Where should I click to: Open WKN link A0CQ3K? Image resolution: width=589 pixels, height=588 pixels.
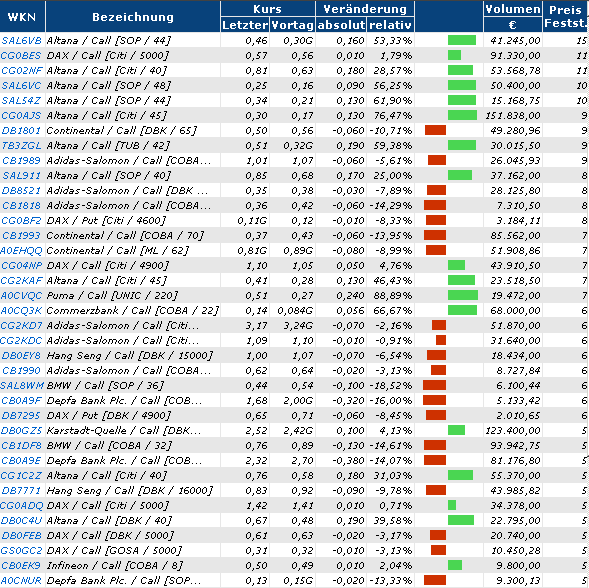[x=21, y=311]
